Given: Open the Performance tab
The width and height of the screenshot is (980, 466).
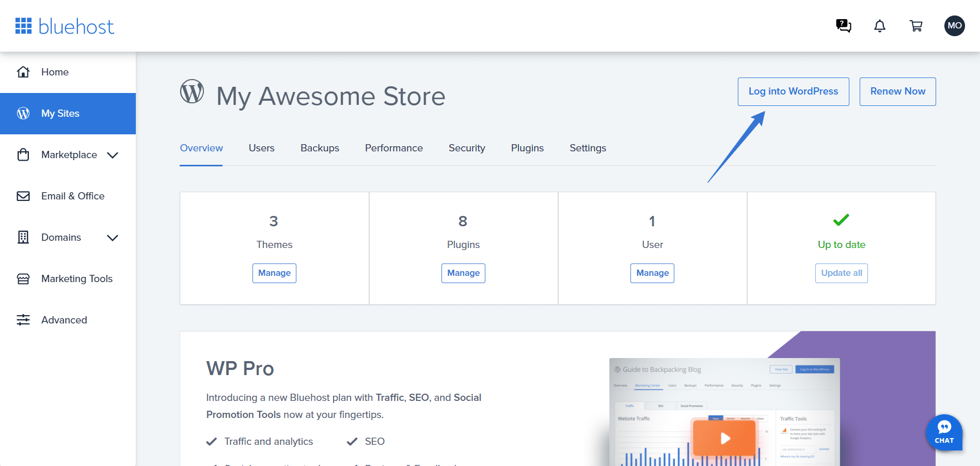Looking at the screenshot, I should (x=393, y=148).
